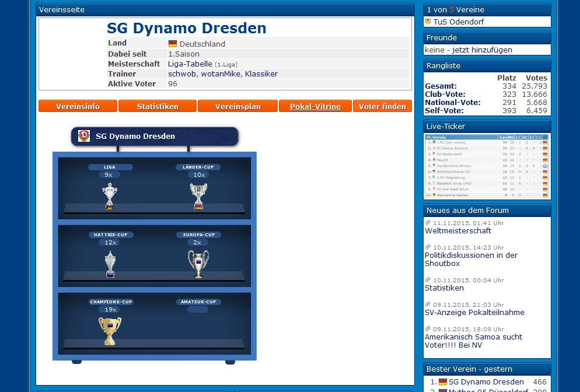This screenshot has width=580, height=392.
Task: Click 'jetzt hinzufügen' to add friends
Action: (482, 50)
